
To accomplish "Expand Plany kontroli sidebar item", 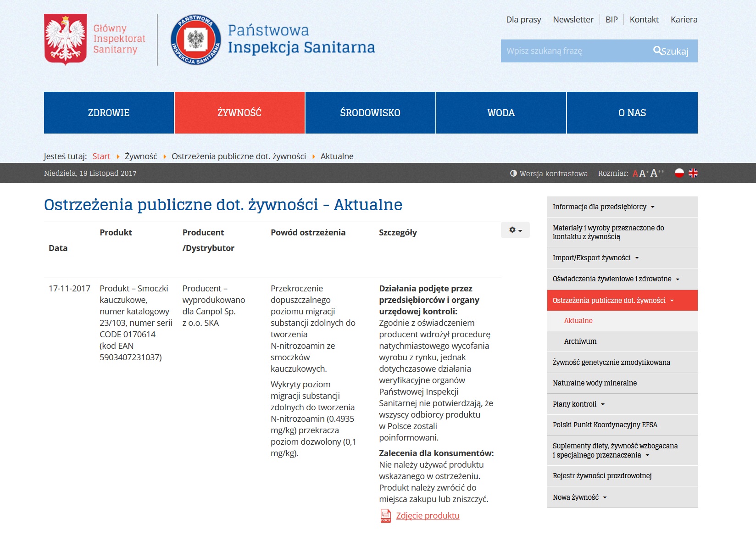I will 622,404.
